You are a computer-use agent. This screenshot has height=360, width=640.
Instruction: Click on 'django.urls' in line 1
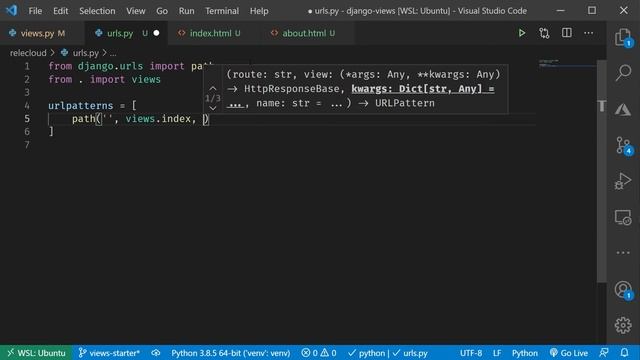coord(110,66)
